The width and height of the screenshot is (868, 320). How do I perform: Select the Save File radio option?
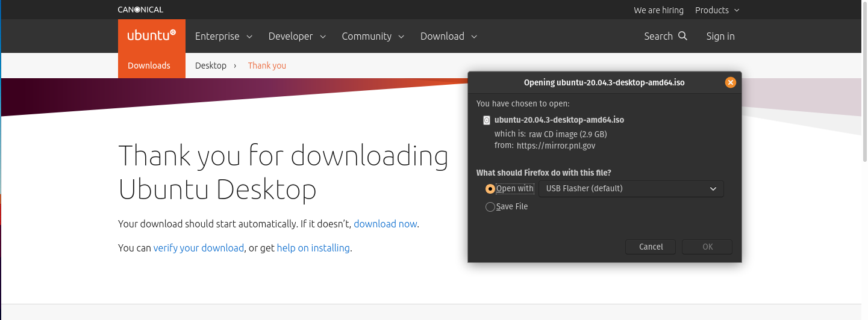(x=490, y=207)
